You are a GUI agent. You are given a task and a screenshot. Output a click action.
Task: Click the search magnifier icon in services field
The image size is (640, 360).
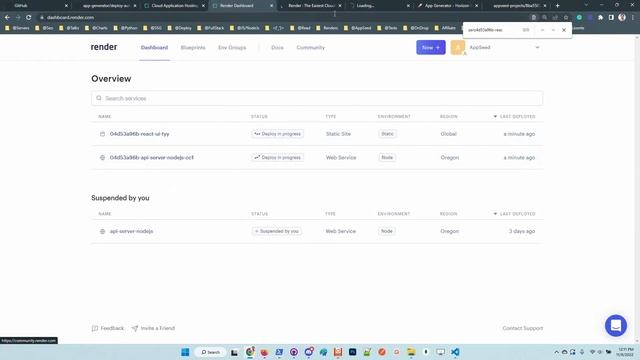pos(99,98)
